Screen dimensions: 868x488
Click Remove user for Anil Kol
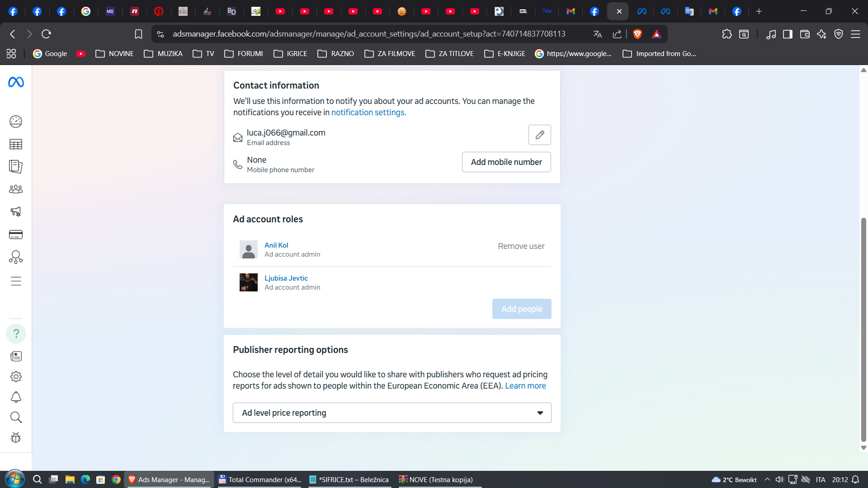521,246
